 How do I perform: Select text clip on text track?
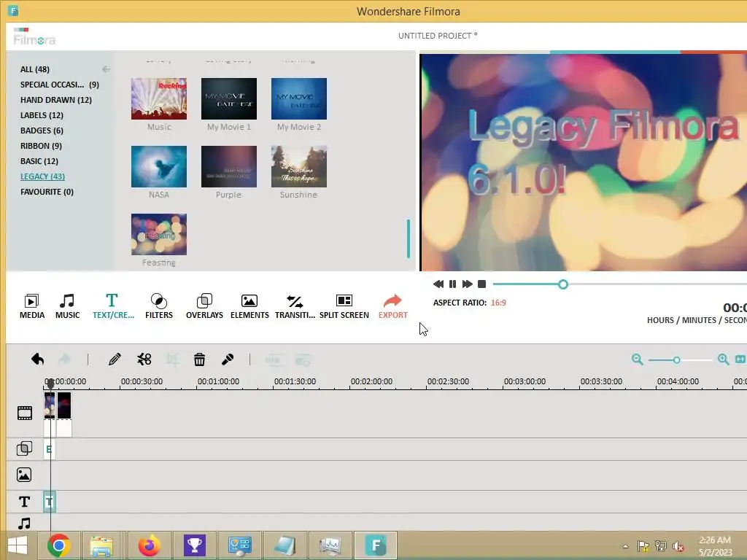(49, 502)
